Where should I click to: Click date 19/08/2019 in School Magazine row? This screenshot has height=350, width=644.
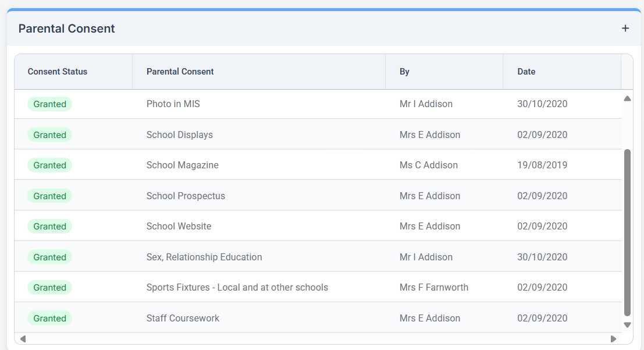pyautogui.click(x=542, y=165)
